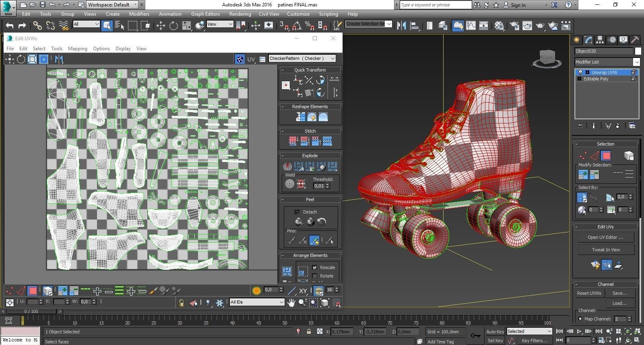The width and height of the screenshot is (644, 345).
Task: Click the Open UV Editor button
Action: click(x=606, y=237)
